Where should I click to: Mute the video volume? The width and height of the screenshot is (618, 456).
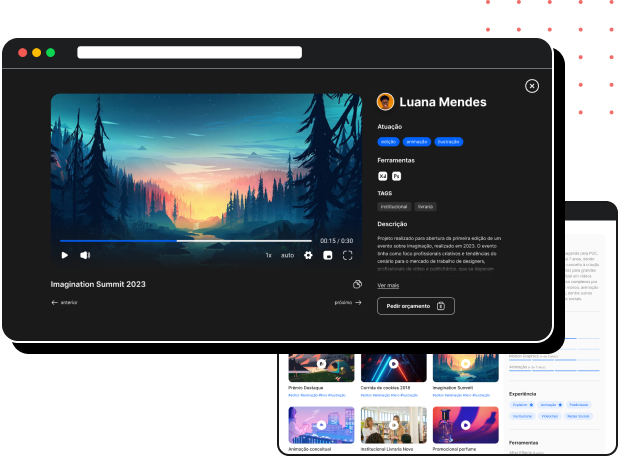pos(85,255)
